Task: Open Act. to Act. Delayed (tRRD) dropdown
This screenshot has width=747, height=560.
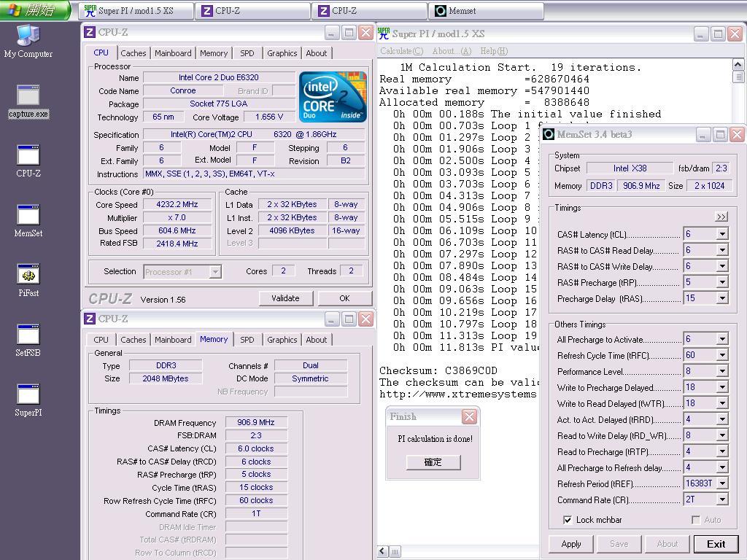Action: 723,419
